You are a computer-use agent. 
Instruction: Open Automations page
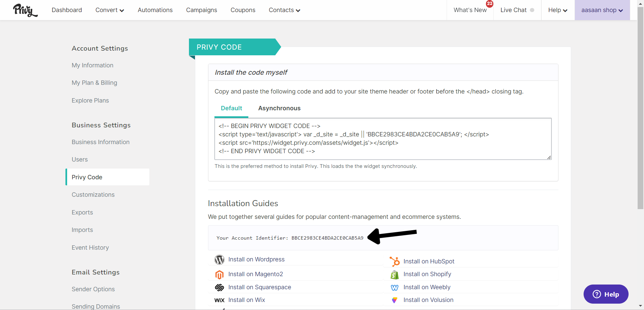[155, 10]
